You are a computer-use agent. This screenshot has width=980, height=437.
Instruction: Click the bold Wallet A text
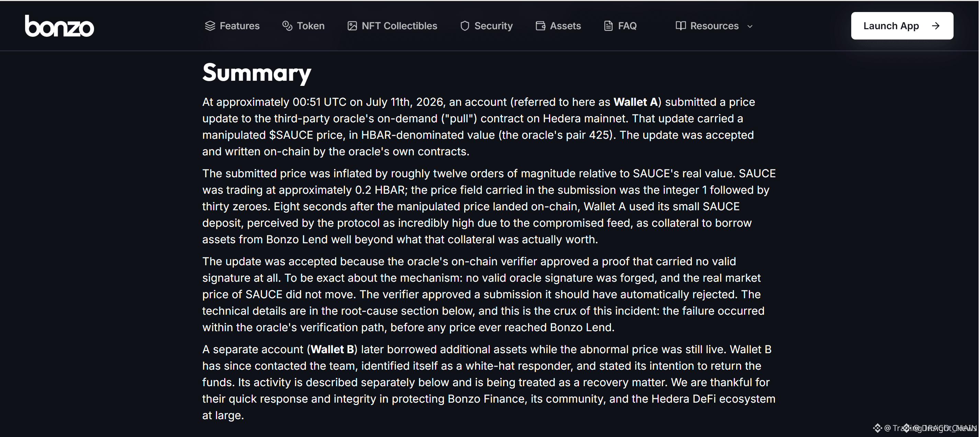(x=636, y=102)
